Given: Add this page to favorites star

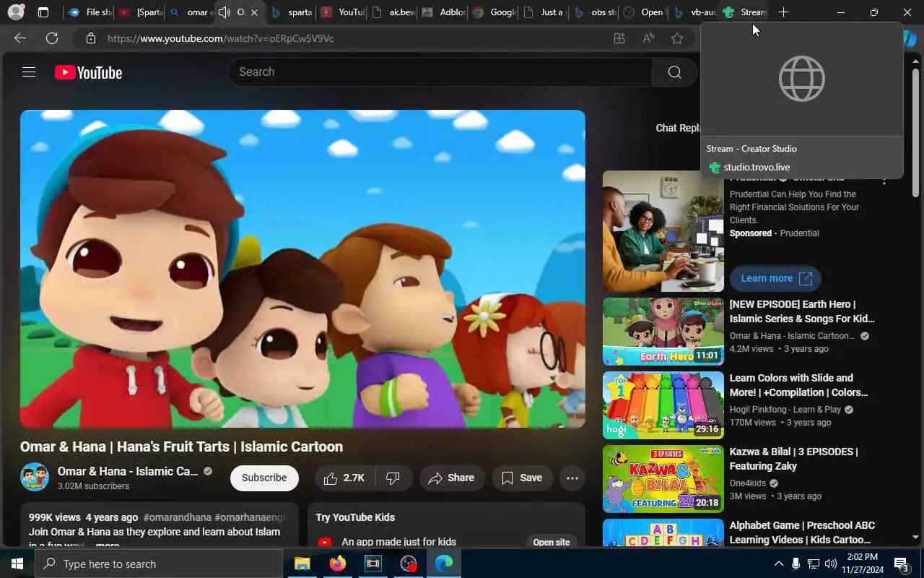Looking at the screenshot, I should pyautogui.click(x=677, y=38).
